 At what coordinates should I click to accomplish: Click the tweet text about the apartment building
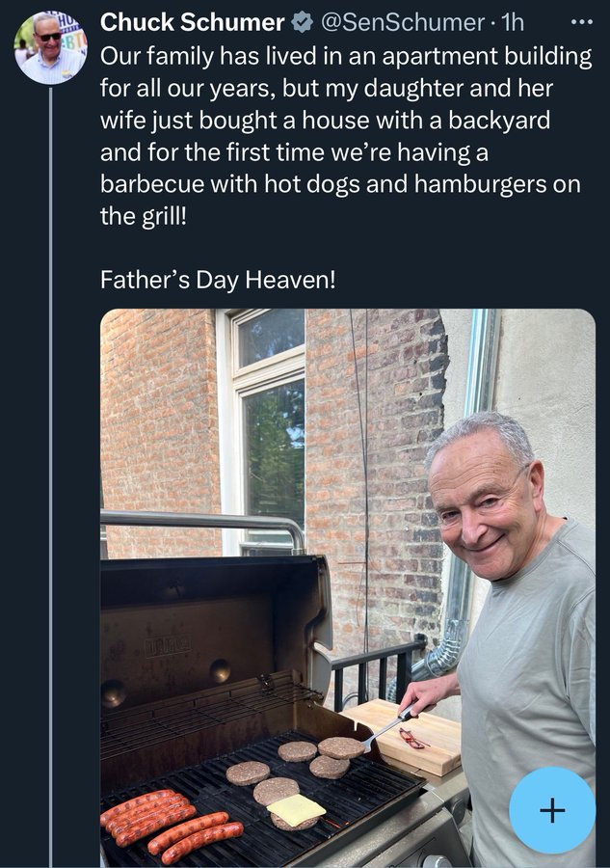click(346, 136)
